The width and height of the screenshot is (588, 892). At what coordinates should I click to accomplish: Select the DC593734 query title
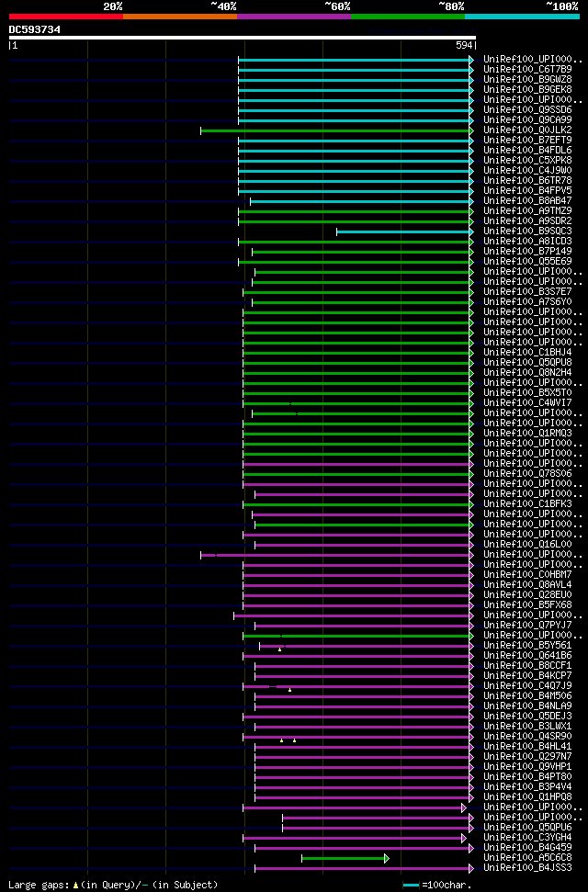[35, 29]
